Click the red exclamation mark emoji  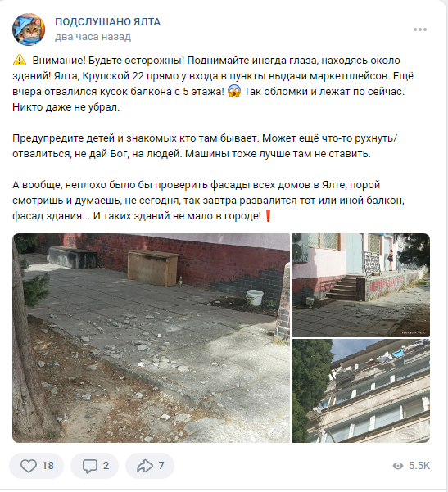click(x=268, y=216)
